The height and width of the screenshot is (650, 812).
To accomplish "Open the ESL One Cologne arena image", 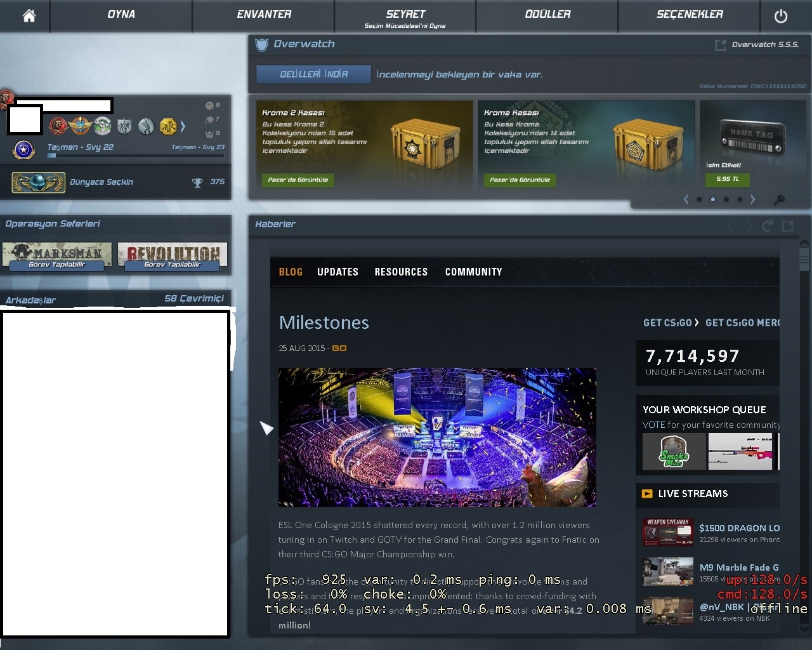I will click(x=437, y=437).
